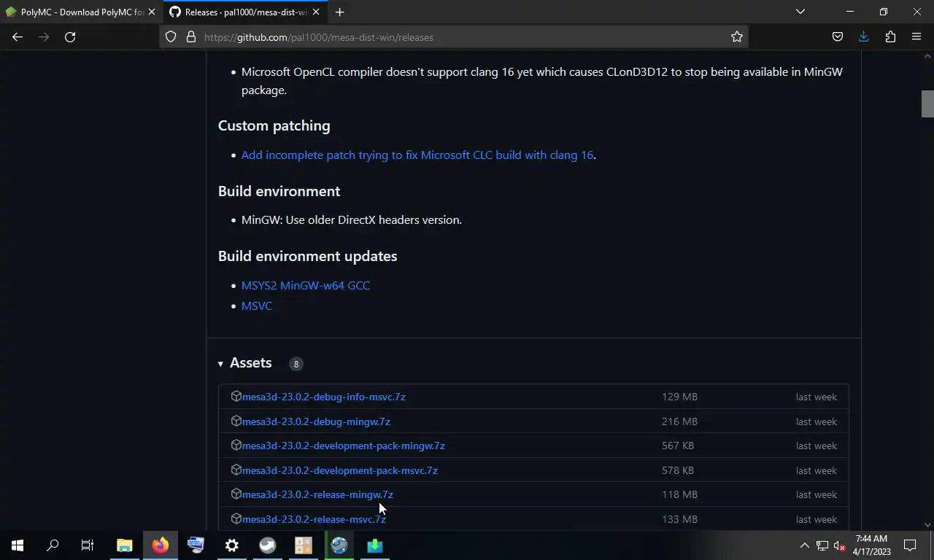Click the scrollbar up arrow

(927, 56)
